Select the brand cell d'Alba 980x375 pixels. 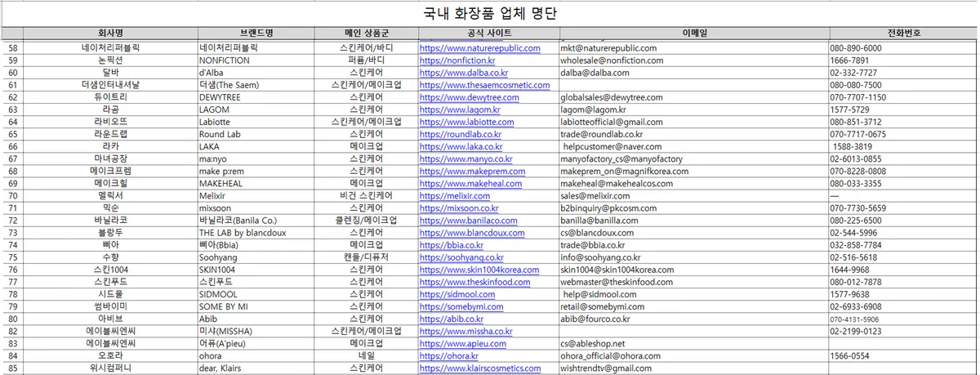click(257, 73)
